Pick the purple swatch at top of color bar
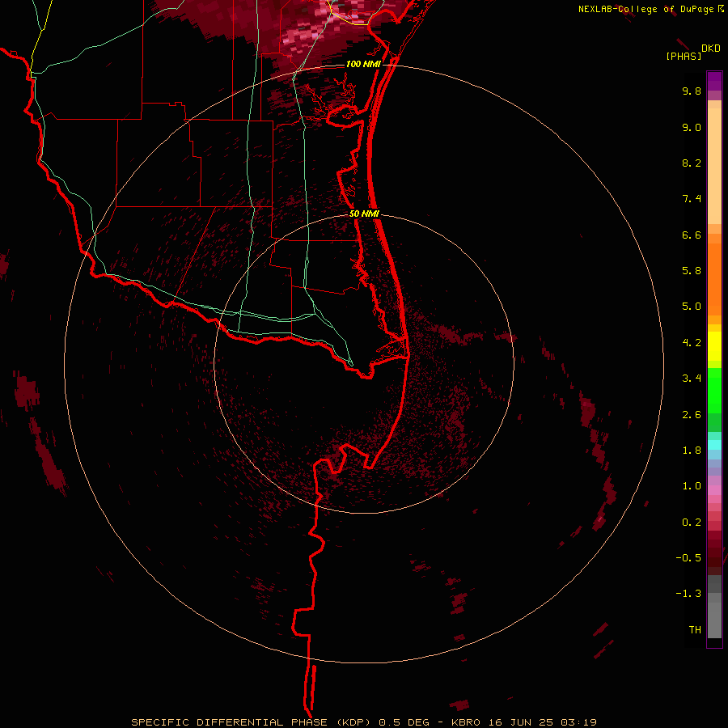The image size is (728, 728). (x=714, y=82)
